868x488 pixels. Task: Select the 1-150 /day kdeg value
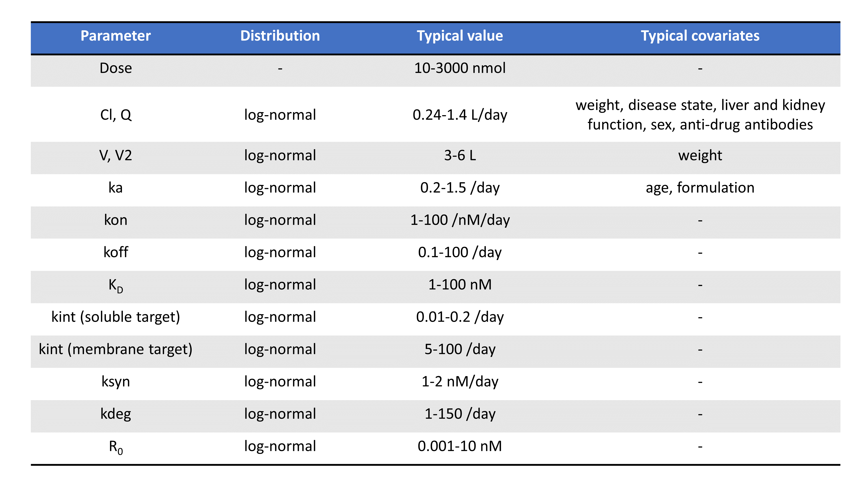pyautogui.click(x=460, y=414)
